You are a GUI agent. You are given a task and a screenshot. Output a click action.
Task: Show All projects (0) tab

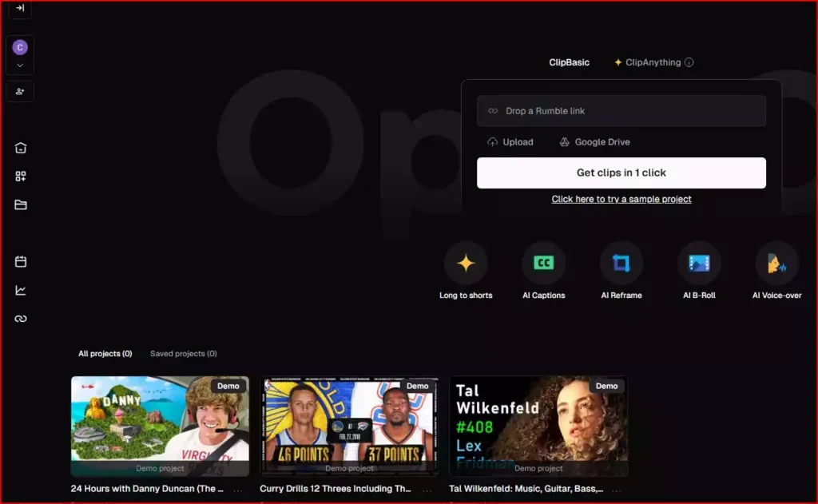[x=105, y=353]
